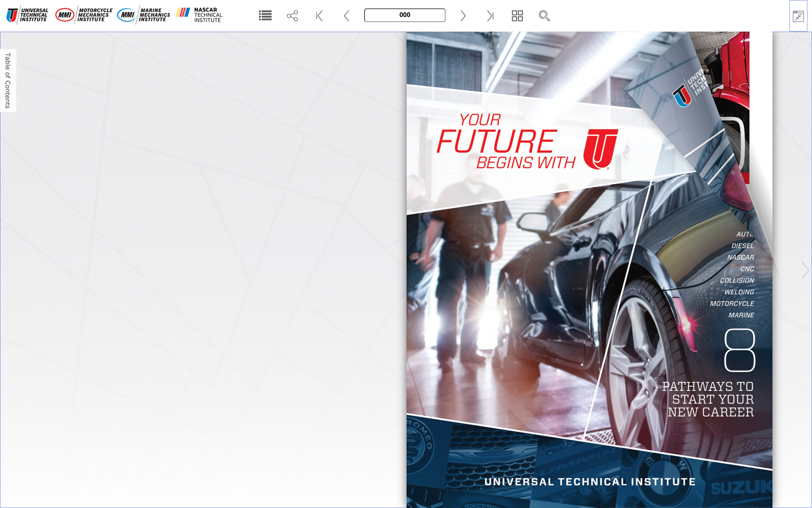This screenshot has height=508, width=812.
Task: Open the Universal Technical Institute logo link
Action: (27, 15)
